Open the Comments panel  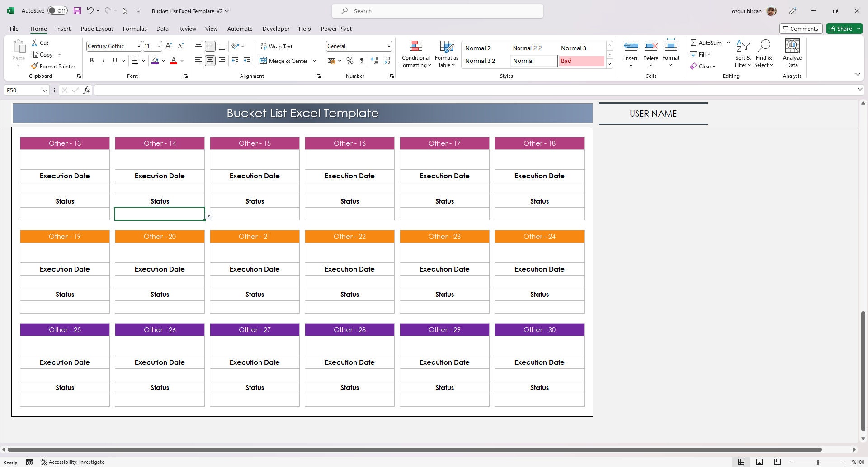801,28
